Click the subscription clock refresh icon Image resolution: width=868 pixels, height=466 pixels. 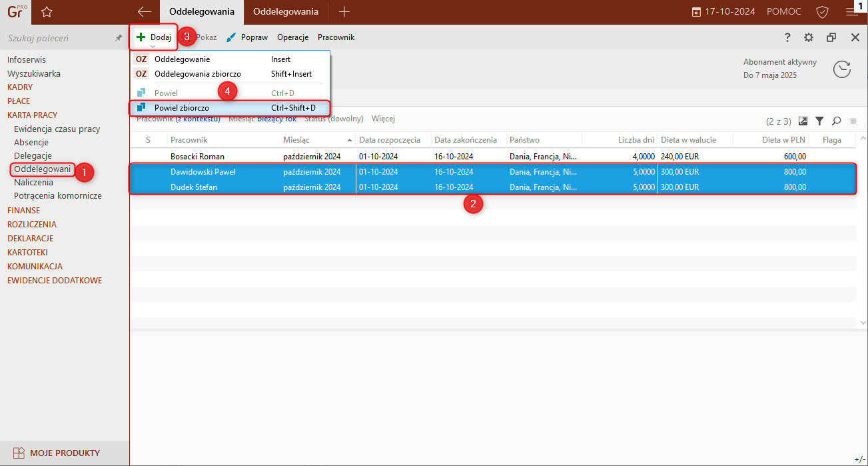[842, 69]
